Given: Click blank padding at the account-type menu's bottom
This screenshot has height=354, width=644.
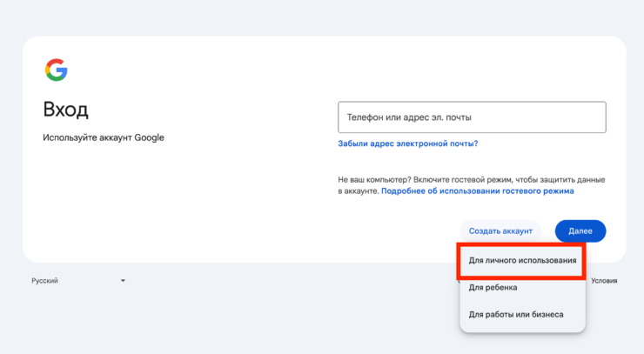Looking at the screenshot, I should (522, 328).
